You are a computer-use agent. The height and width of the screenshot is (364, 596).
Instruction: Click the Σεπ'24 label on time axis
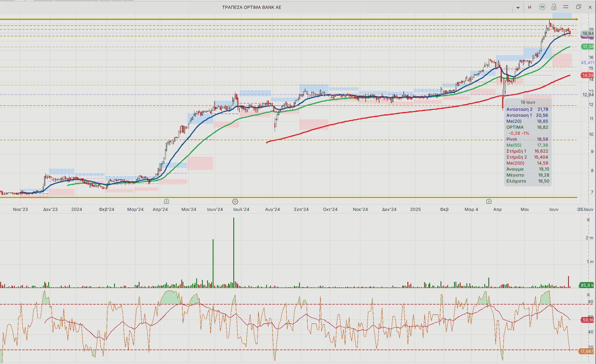(x=301, y=209)
